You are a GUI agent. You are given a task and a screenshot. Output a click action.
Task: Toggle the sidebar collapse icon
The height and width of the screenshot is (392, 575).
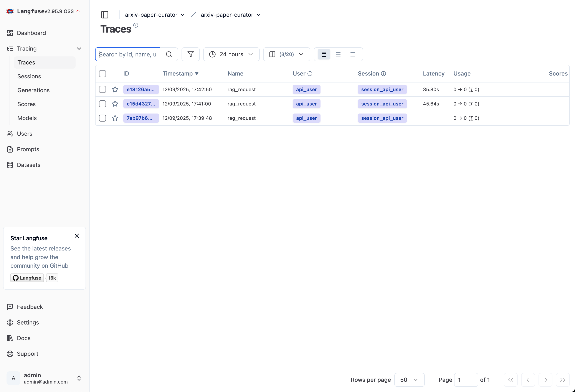(105, 15)
